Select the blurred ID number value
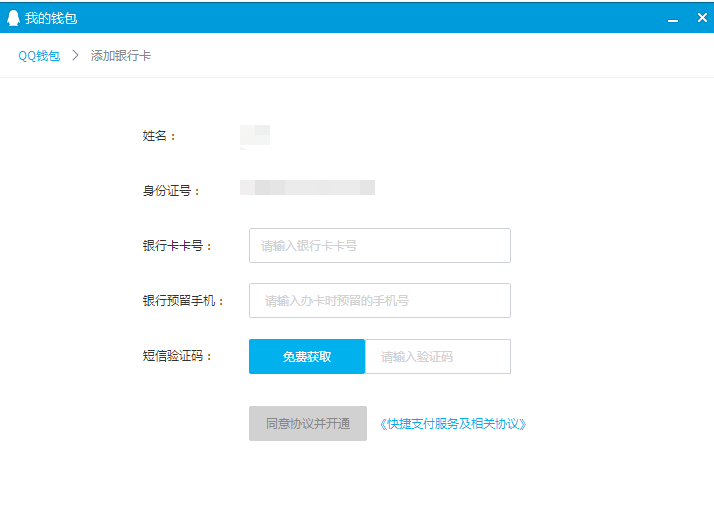714x507 pixels. [307, 188]
